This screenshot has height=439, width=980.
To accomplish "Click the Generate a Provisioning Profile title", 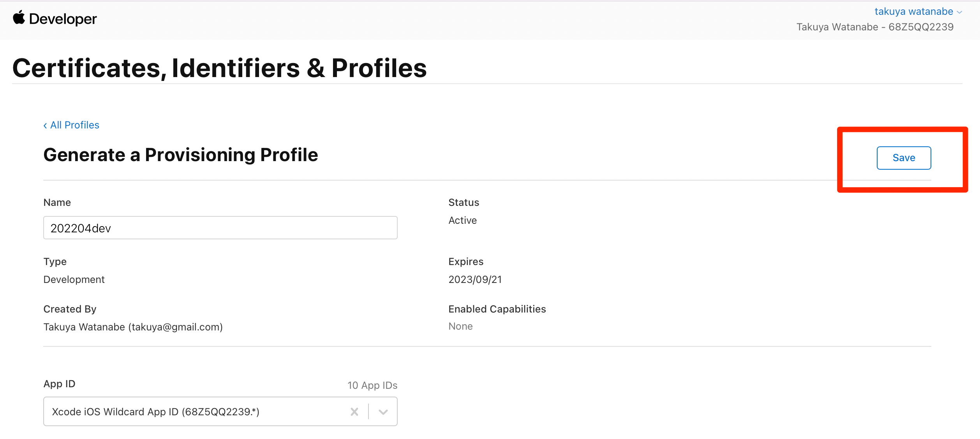I will pyautogui.click(x=181, y=155).
